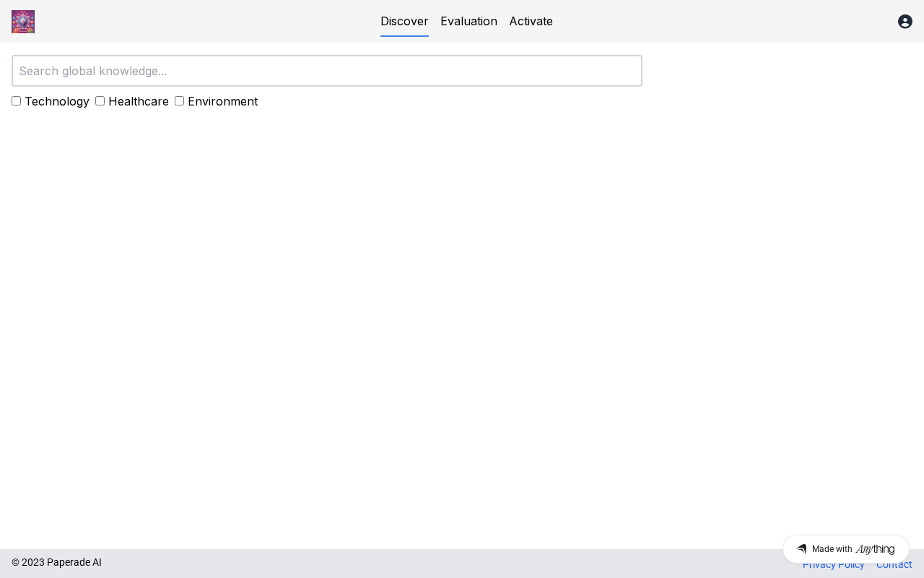Toggle the Healthcare checkbox filter

point(100,101)
